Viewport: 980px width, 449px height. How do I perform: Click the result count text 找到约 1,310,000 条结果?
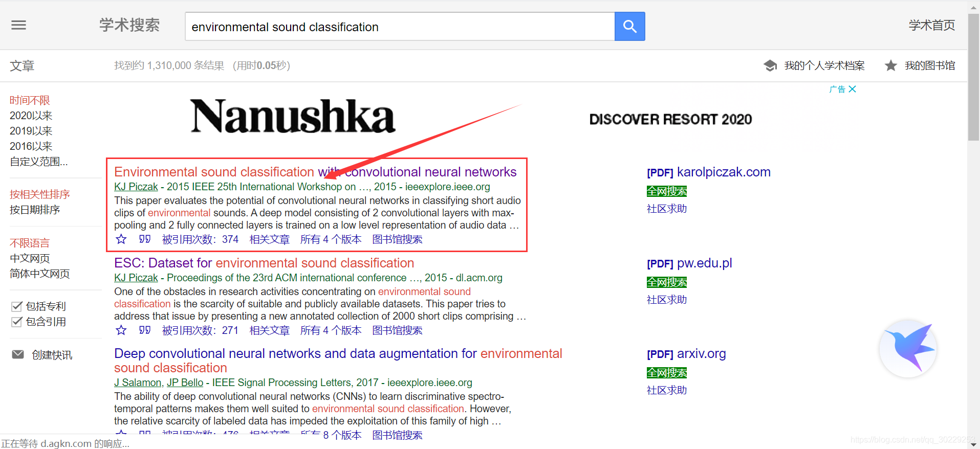pyautogui.click(x=169, y=65)
